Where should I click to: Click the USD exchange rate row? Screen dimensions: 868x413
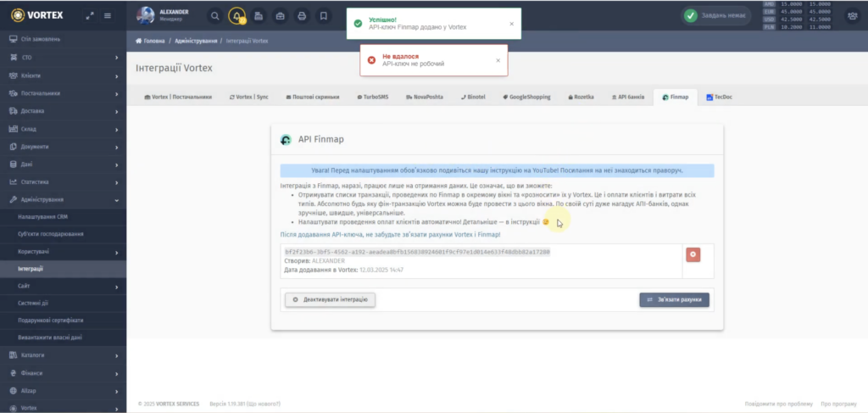pos(797,19)
